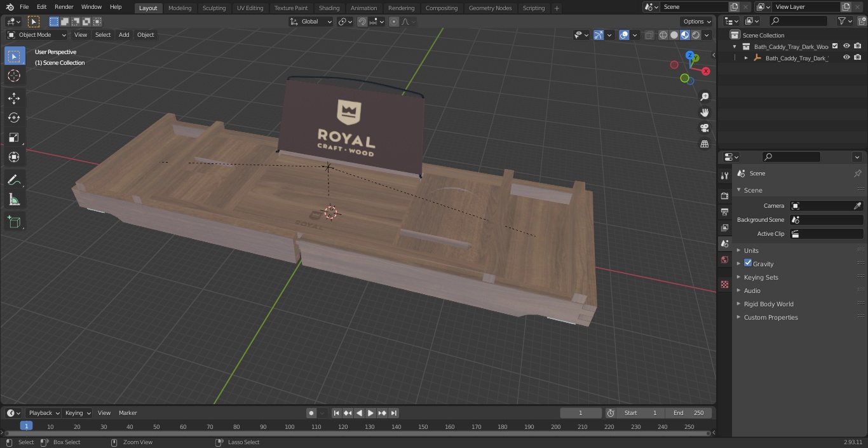Toggle viewport overlays button
This screenshot has width=868, height=448.
click(x=624, y=35)
